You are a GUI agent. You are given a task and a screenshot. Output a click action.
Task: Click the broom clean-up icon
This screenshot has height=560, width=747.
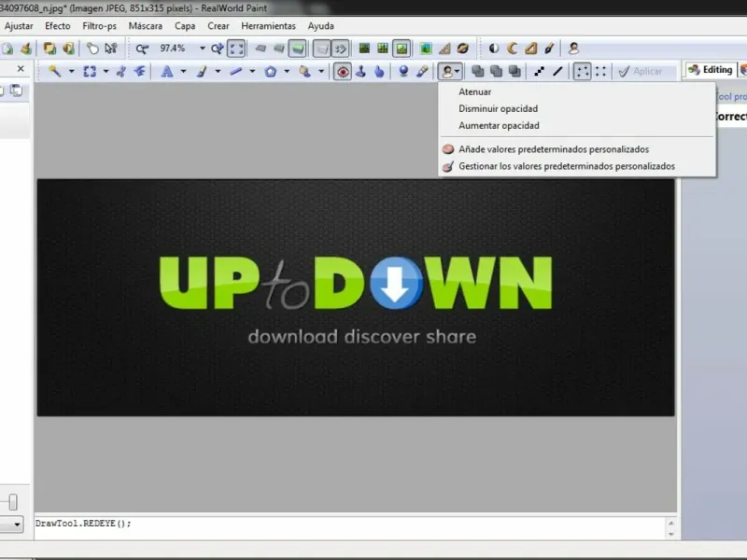26,49
